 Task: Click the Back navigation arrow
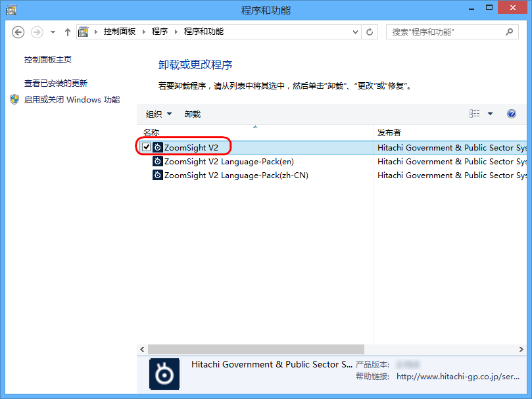pyautogui.click(x=18, y=32)
